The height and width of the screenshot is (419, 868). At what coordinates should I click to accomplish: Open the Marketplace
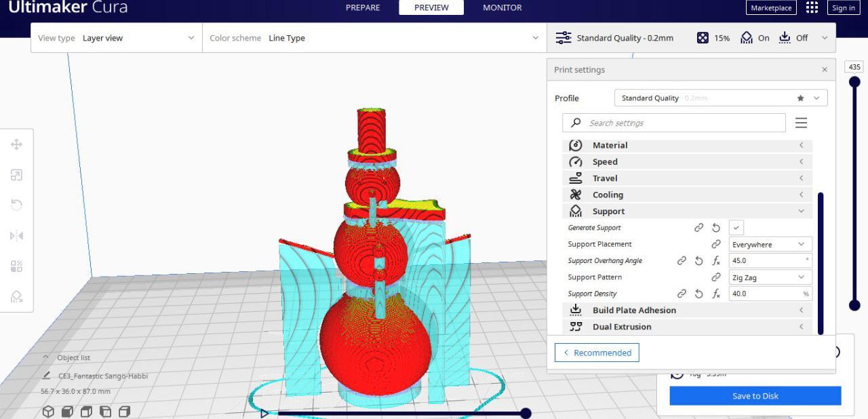[772, 8]
